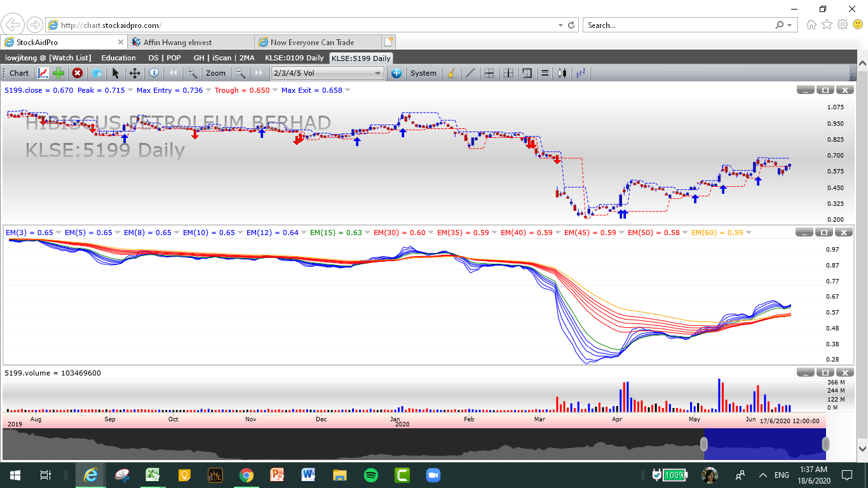868x488 pixels.
Task: Open Google Chrome from the taskbar
Action: coord(247,475)
